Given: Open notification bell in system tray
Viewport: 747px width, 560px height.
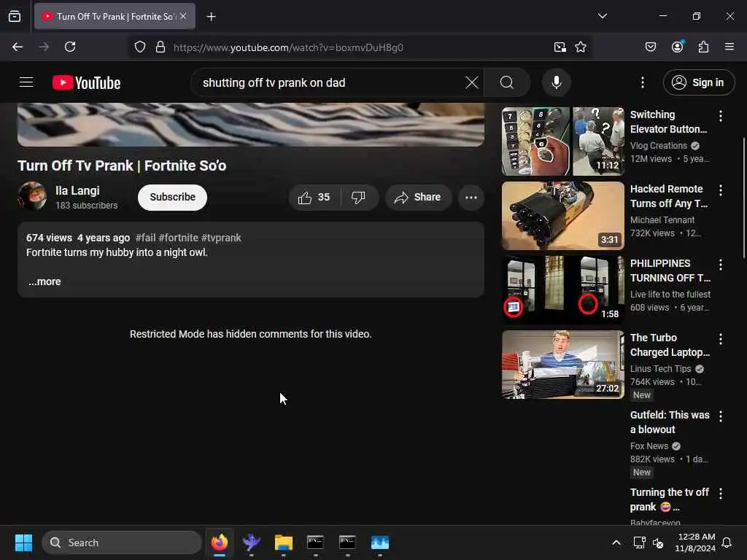Looking at the screenshot, I should point(727,542).
